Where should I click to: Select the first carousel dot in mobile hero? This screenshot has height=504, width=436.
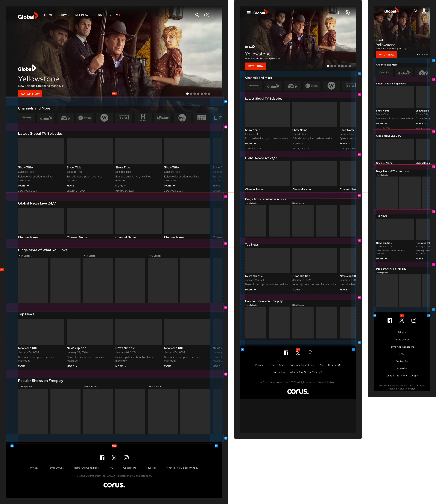coord(418,55)
